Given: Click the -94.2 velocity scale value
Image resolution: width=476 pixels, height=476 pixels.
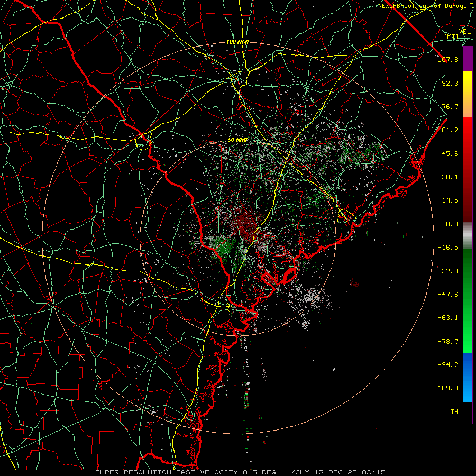Looking at the screenshot, I should point(448,365).
